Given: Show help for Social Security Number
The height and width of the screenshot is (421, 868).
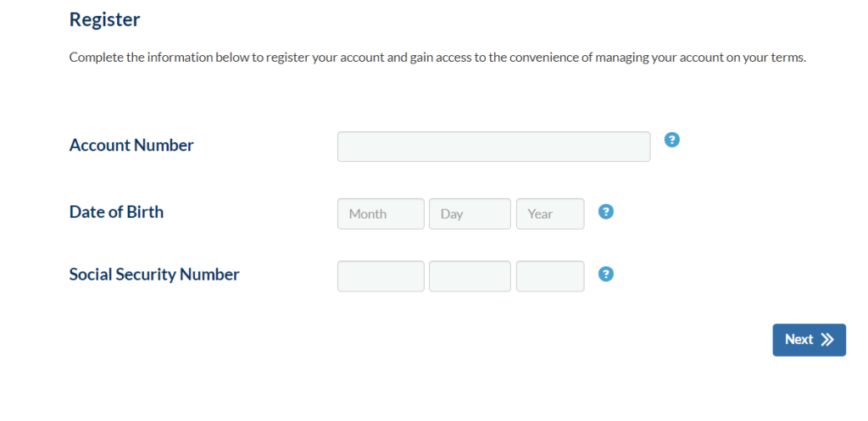Looking at the screenshot, I should [606, 274].
